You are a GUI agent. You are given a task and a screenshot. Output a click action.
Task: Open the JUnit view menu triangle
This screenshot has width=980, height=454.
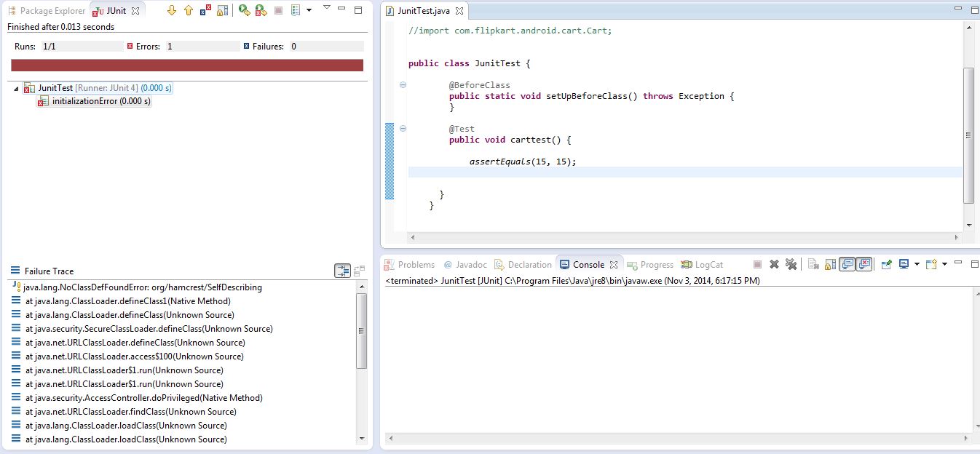[x=326, y=7]
